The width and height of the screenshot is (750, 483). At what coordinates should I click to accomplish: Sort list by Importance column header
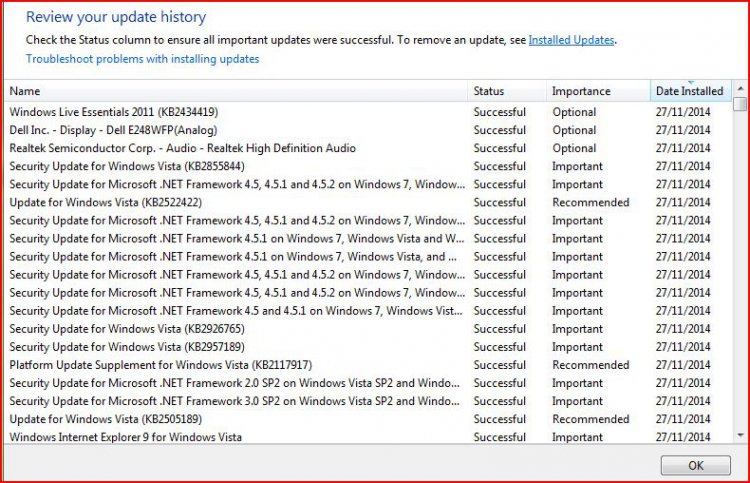598,91
